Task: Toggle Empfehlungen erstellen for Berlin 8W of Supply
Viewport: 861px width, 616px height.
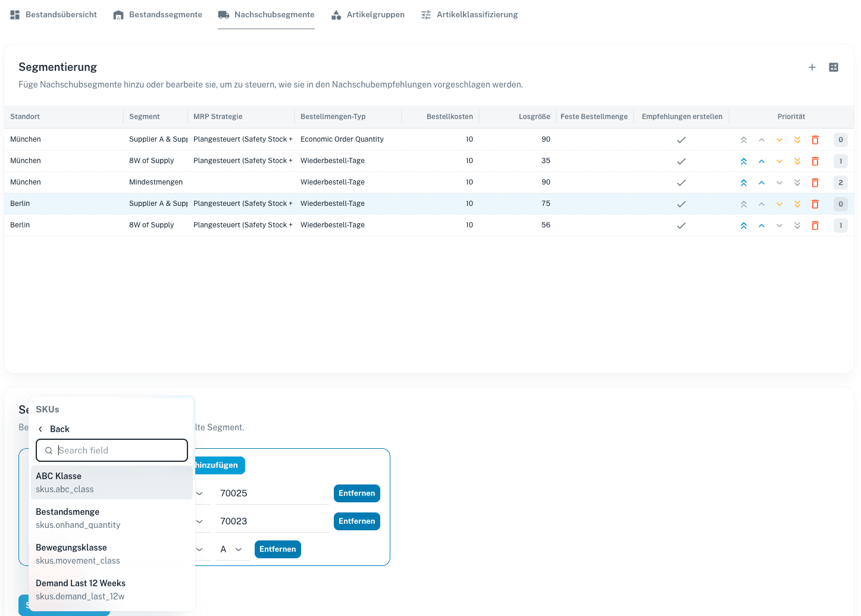Action: click(x=681, y=226)
